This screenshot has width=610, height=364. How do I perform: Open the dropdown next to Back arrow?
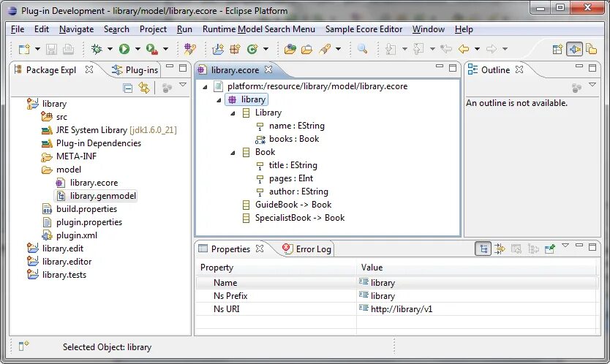(x=477, y=49)
